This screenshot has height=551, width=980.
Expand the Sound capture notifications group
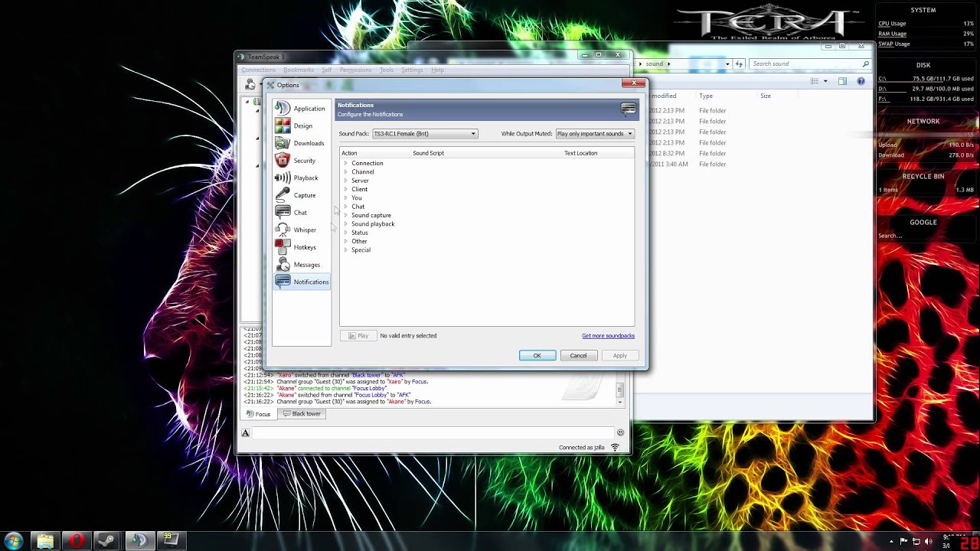pos(346,215)
